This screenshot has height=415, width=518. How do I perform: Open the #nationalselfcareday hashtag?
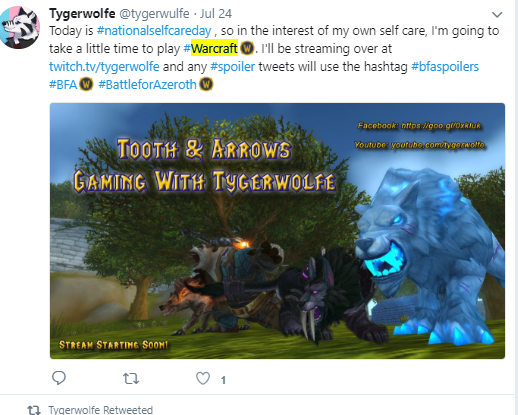click(154, 31)
